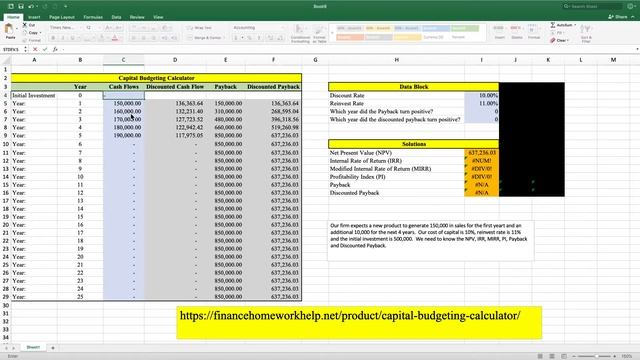Click the Copy button in ribbon
Screen dimensions: 640x360
click(31, 33)
